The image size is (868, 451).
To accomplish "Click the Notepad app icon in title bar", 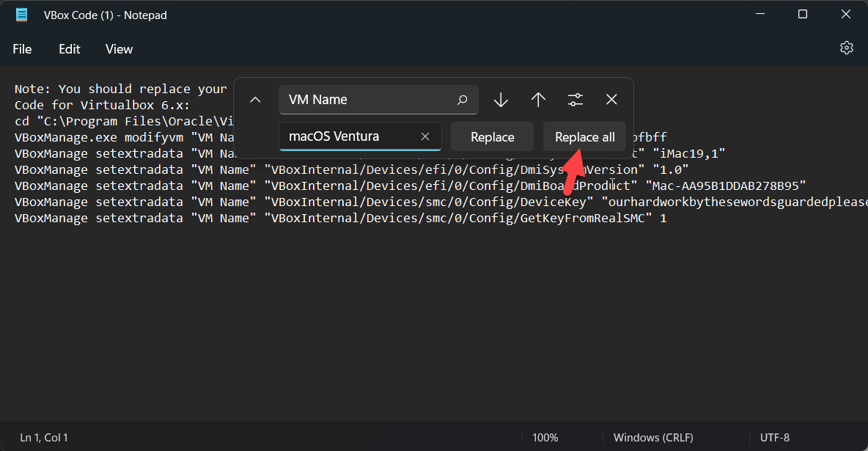I will (x=21, y=15).
